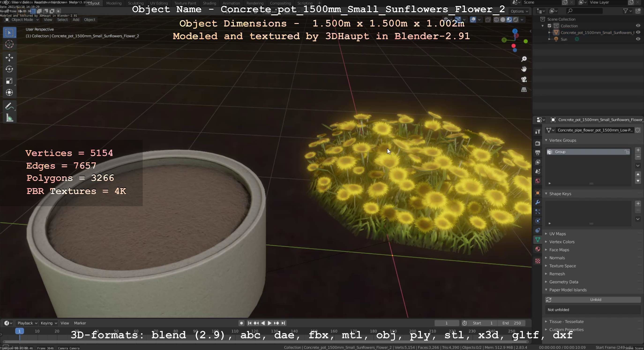Expand the UV Maps panel
This screenshot has height=350, width=644.
tap(546, 234)
